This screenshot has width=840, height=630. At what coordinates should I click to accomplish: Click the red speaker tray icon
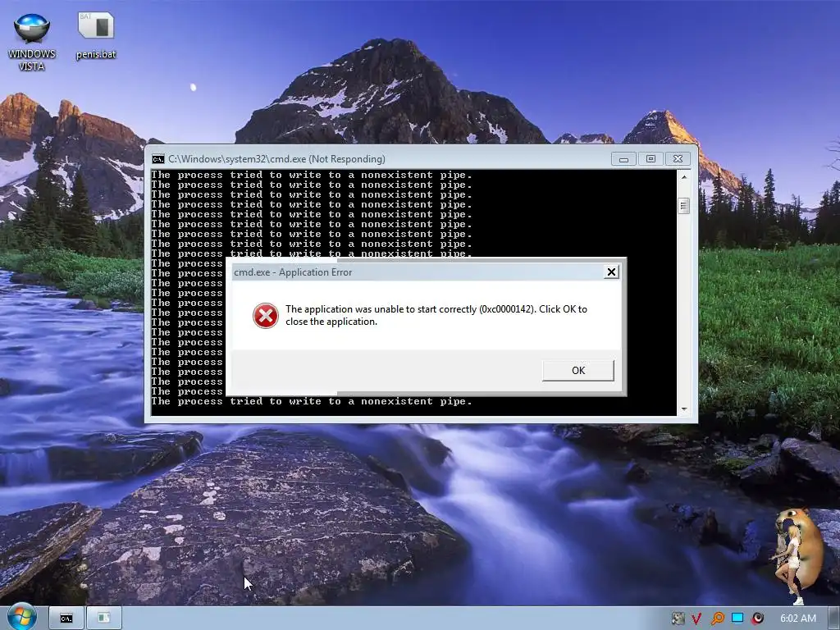[757, 619]
